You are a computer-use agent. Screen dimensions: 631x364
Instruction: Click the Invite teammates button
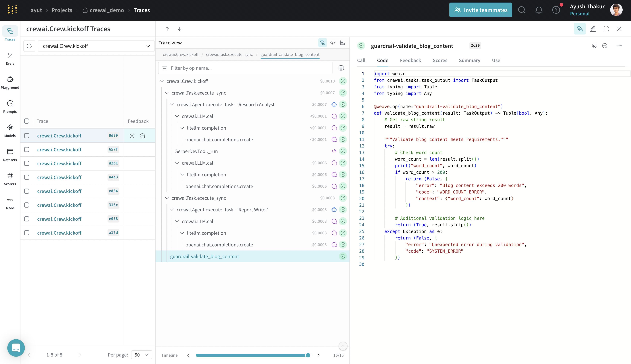[x=481, y=10]
